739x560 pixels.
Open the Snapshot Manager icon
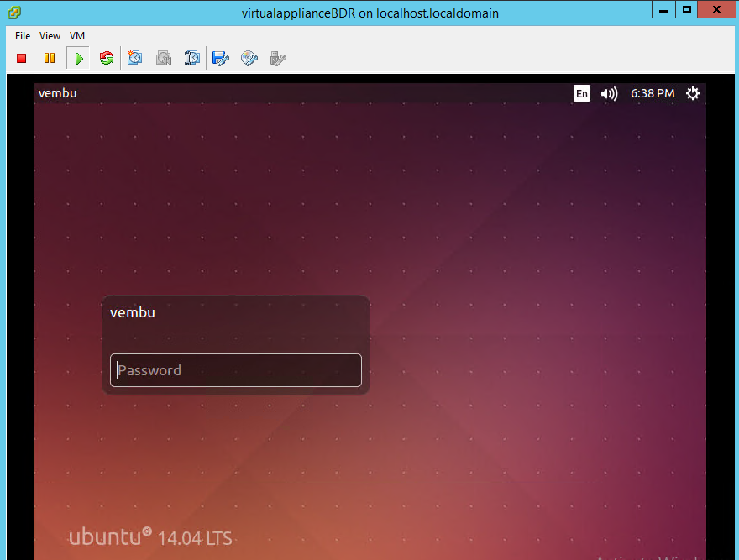point(191,58)
